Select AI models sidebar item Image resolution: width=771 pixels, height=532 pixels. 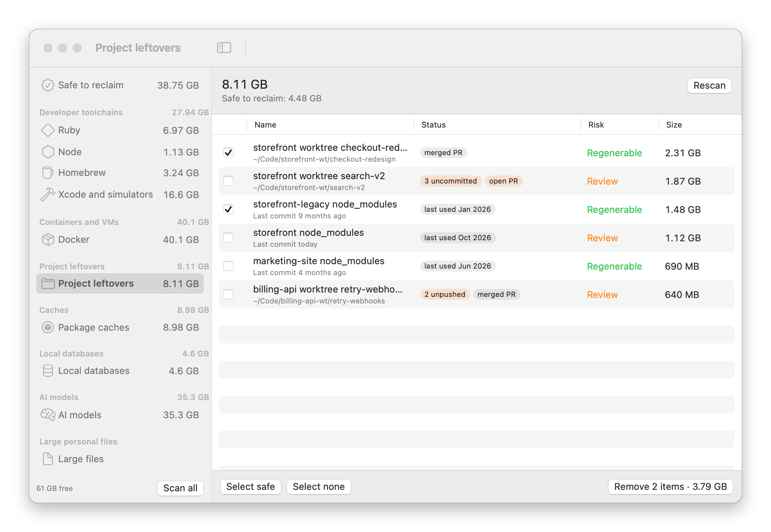[x=120, y=415]
